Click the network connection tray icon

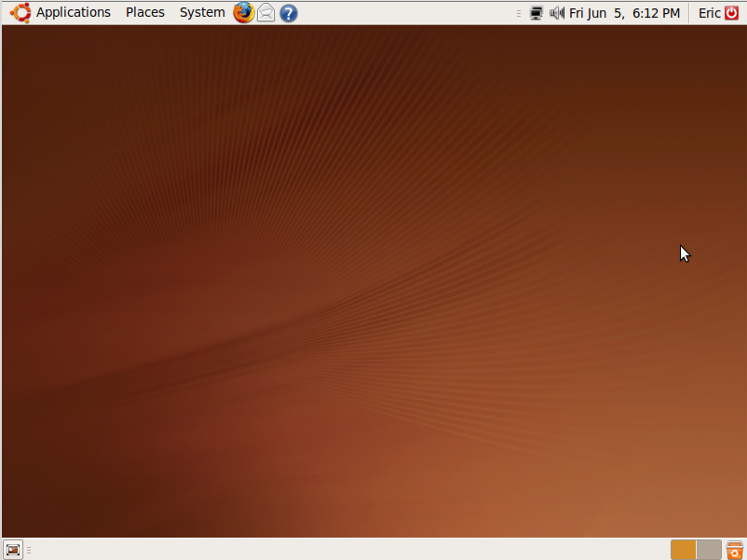[536, 13]
